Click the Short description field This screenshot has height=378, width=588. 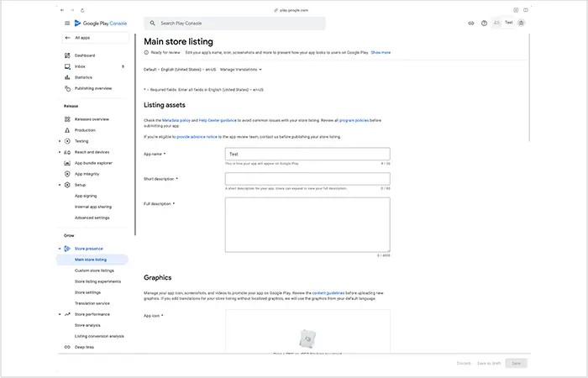click(307, 179)
